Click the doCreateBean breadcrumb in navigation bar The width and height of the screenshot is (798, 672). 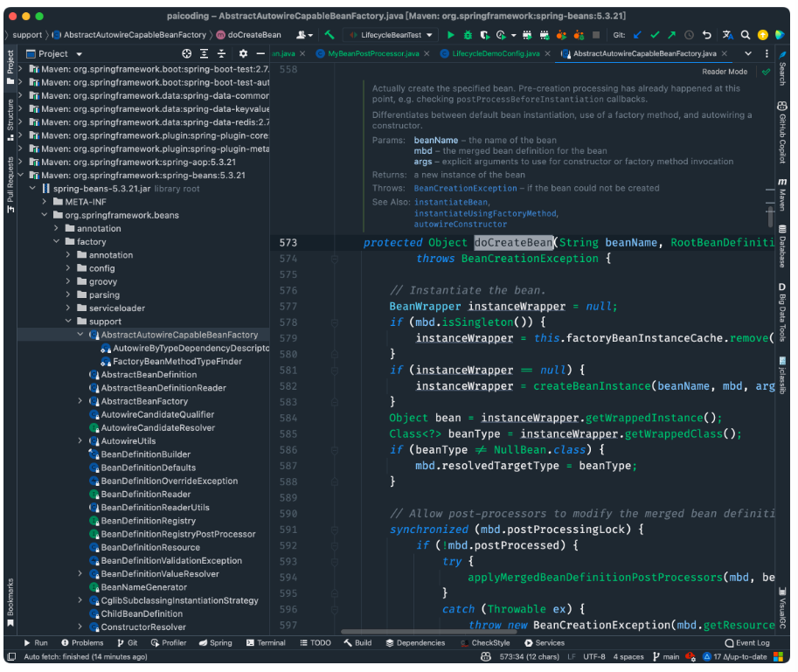248,35
